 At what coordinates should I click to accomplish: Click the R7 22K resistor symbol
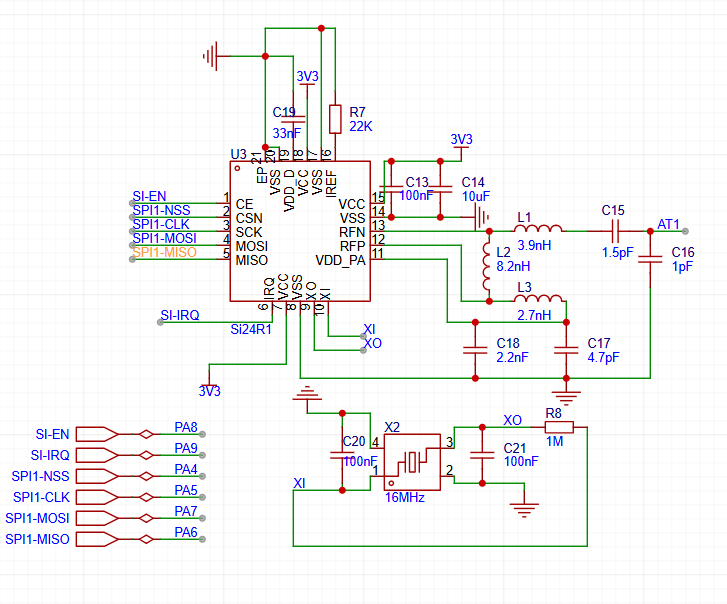(335, 118)
